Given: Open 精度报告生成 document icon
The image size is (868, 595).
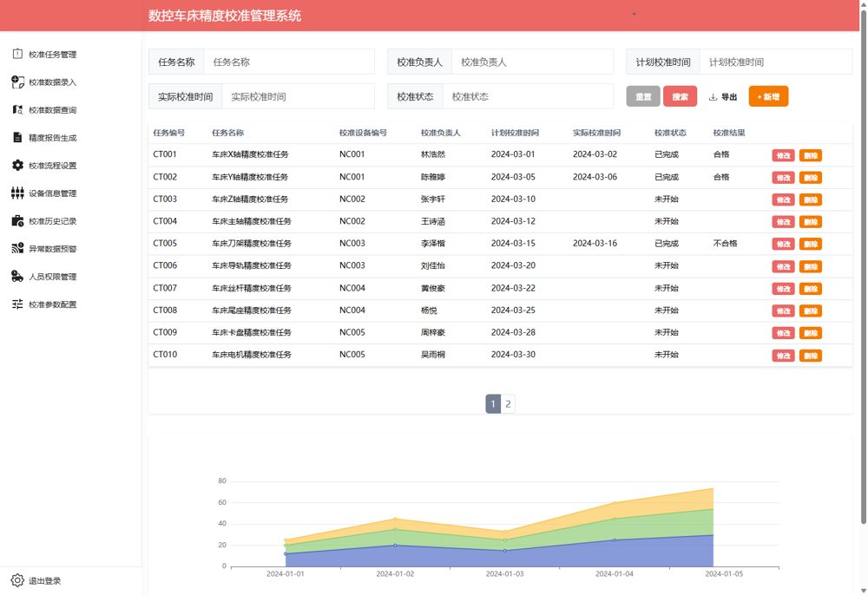Looking at the screenshot, I should tap(17, 137).
